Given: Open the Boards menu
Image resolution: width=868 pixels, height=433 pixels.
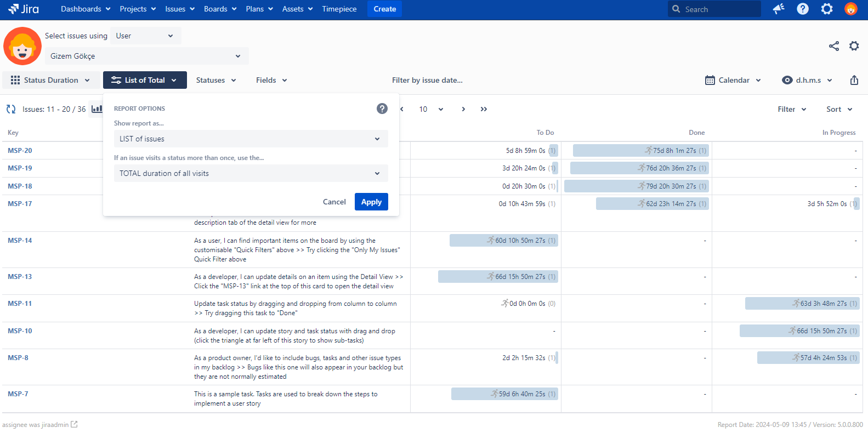Looking at the screenshot, I should 220,9.
